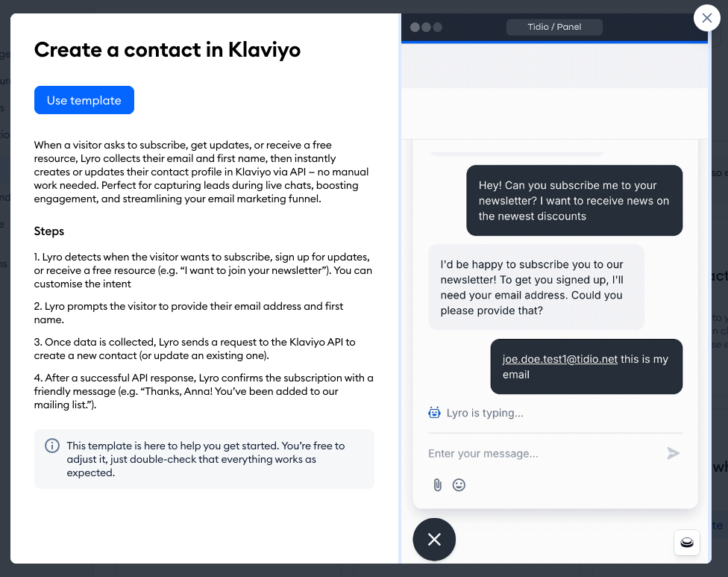Screen dimensions: 728x577
Task: Send the message with the arrow icon
Action: (x=673, y=453)
